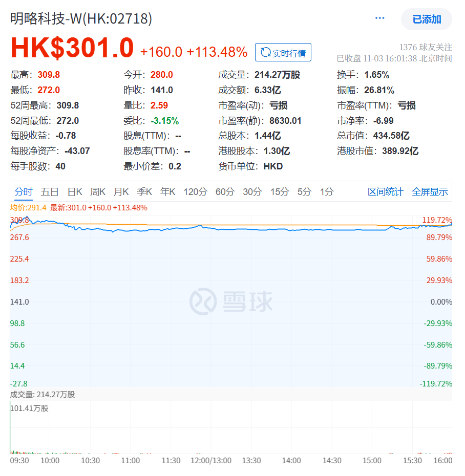Open the three-dots more options menu
The image size is (465, 476).
(x=379, y=18)
